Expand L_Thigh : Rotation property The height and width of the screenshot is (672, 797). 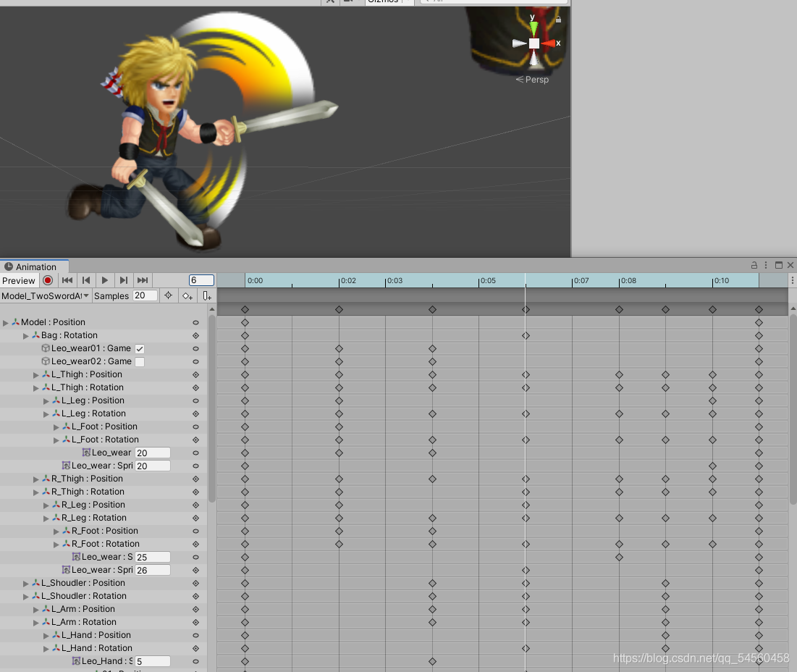click(36, 387)
